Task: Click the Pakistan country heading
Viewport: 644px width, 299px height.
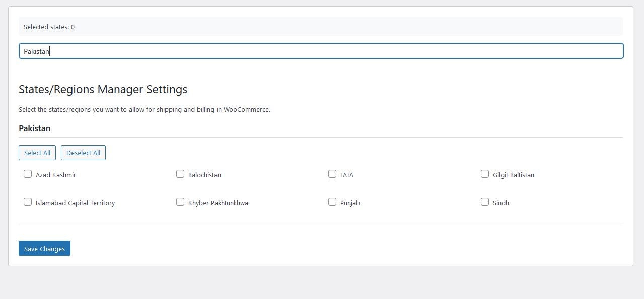Action: click(35, 128)
